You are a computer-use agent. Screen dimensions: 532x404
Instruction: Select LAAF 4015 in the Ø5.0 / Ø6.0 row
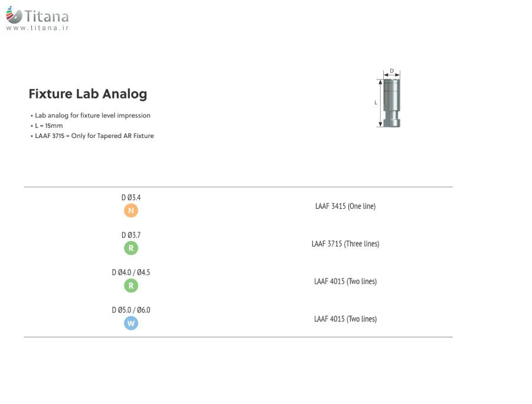[x=345, y=318]
